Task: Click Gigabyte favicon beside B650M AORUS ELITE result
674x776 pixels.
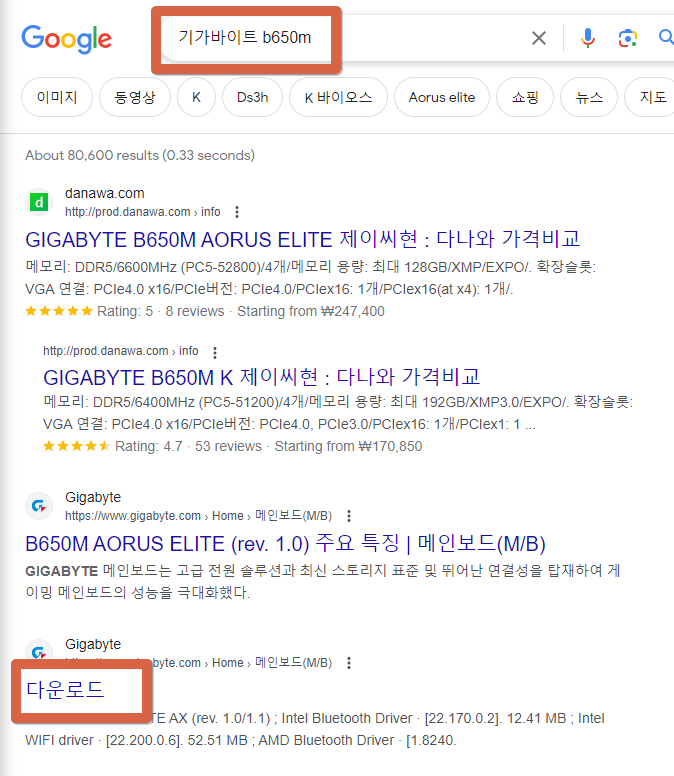Action: (x=39, y=506)
